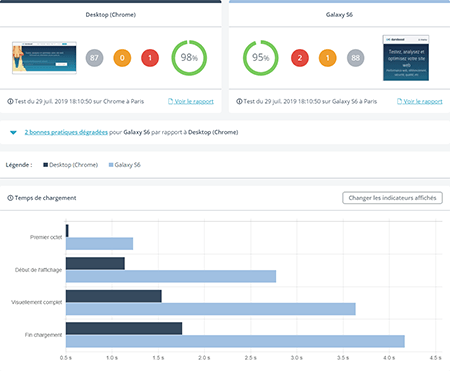
Task: Click the Fin chargement axis label
Action: (x=43, y=335)
